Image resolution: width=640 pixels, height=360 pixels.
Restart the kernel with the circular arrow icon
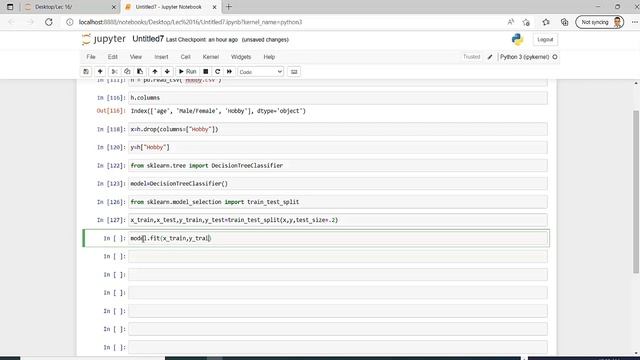tap(218, 71)
